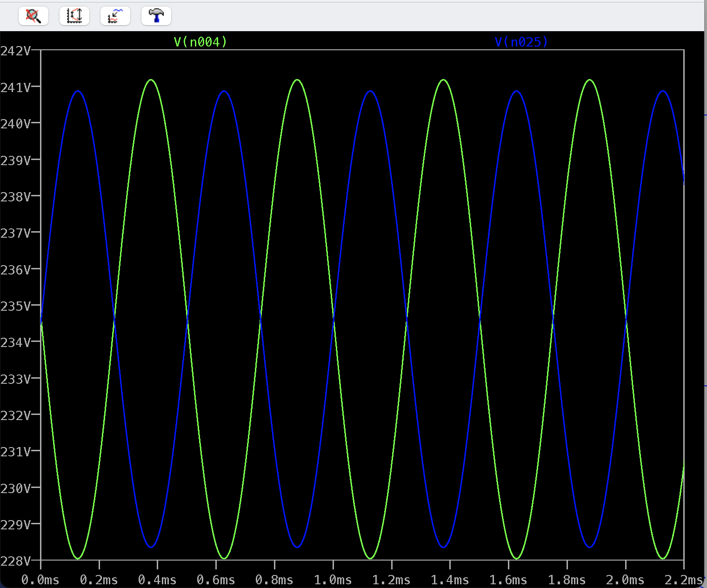The image size is (707, 588).
Task: Click the 2.0ms time axis label
Action: pyautogui.click(x=626, y=580)
